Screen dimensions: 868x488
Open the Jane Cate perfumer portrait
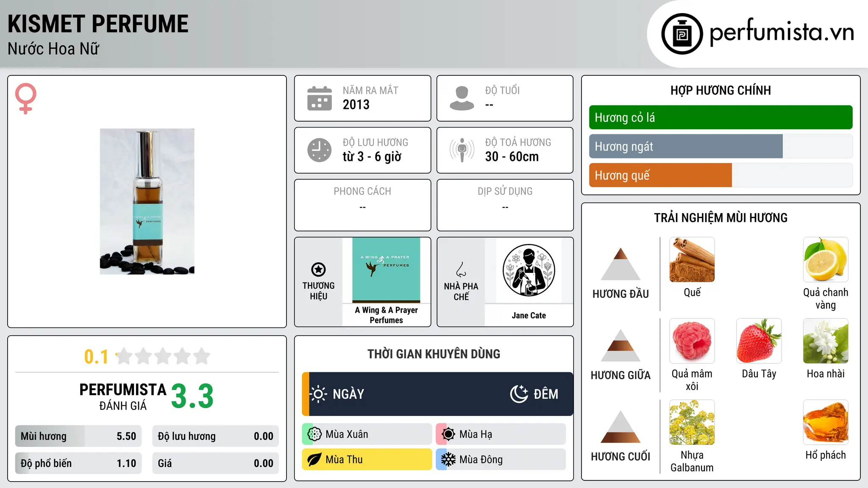pos(529,270)
